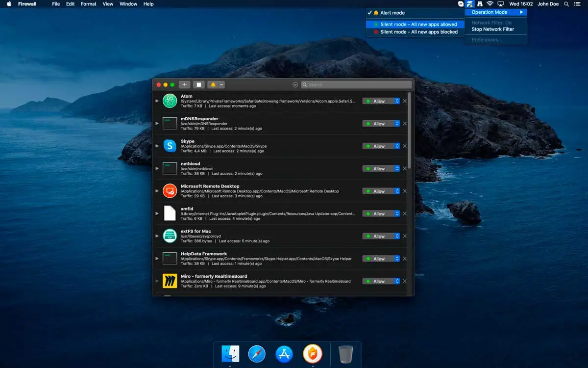Remove the Skype rule with its X button

[x=404, y=146]
